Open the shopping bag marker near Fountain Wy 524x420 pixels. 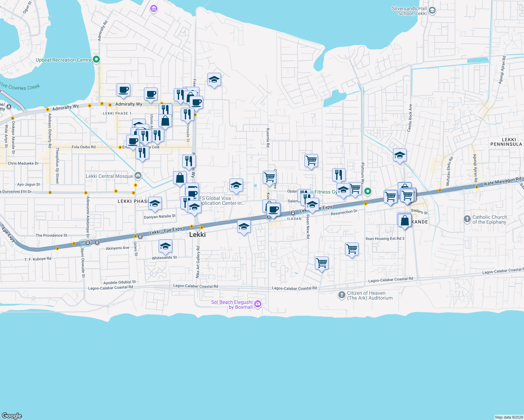click(x=180, y=178)
